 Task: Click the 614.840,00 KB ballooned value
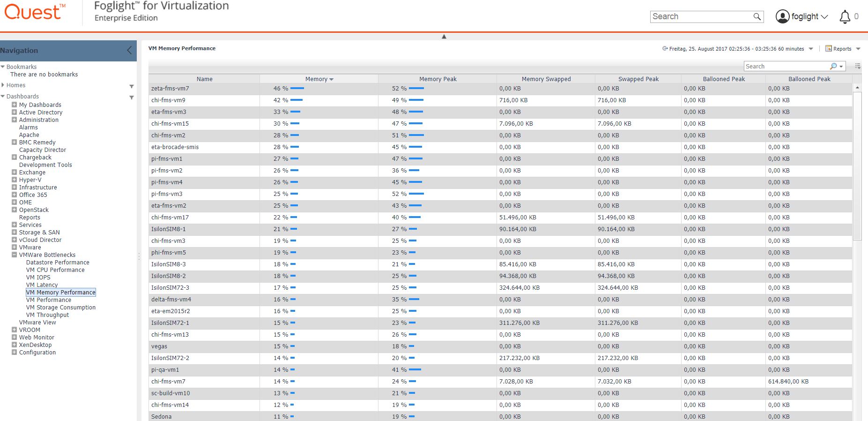tap(788, 381)
